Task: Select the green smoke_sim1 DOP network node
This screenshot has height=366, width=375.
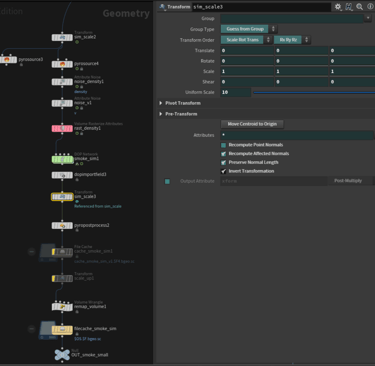Action: (62, 159)
